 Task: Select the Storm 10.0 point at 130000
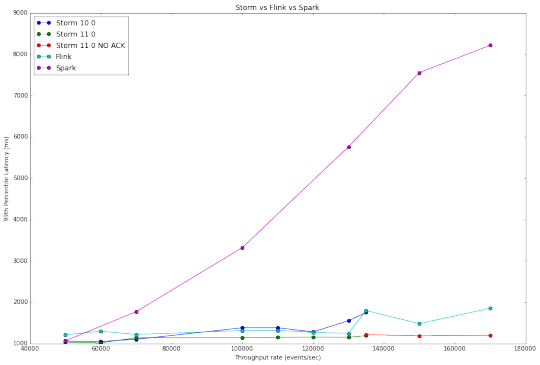349,321
